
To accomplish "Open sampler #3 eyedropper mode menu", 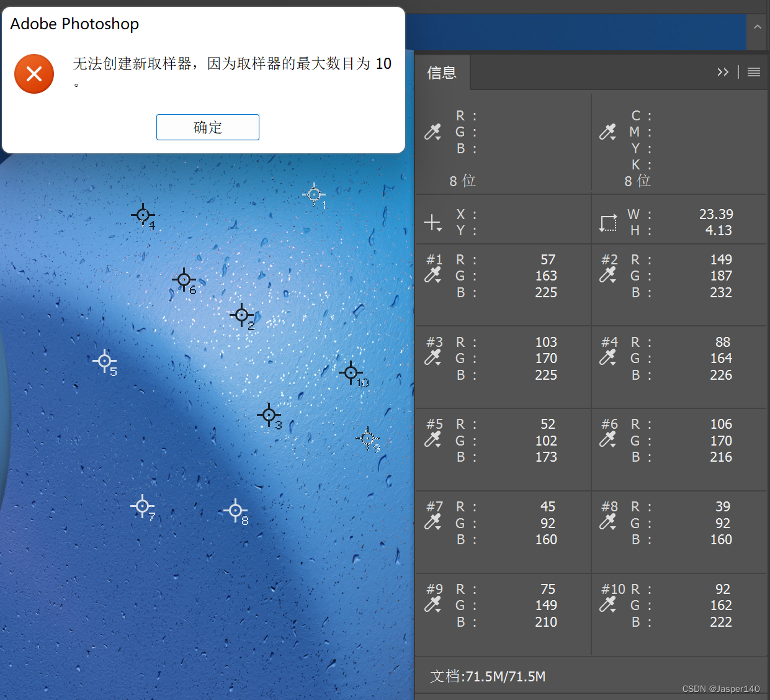I will (x=433, y=357).
